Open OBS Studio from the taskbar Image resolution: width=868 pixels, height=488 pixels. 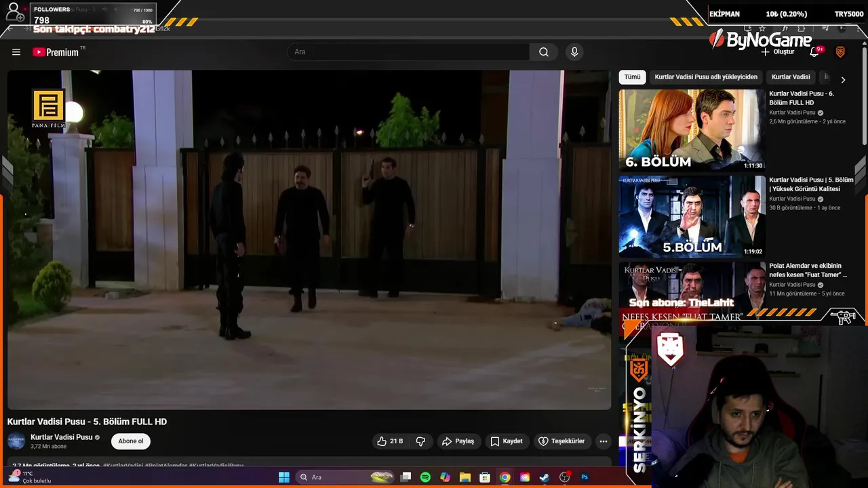coord(564,477)
